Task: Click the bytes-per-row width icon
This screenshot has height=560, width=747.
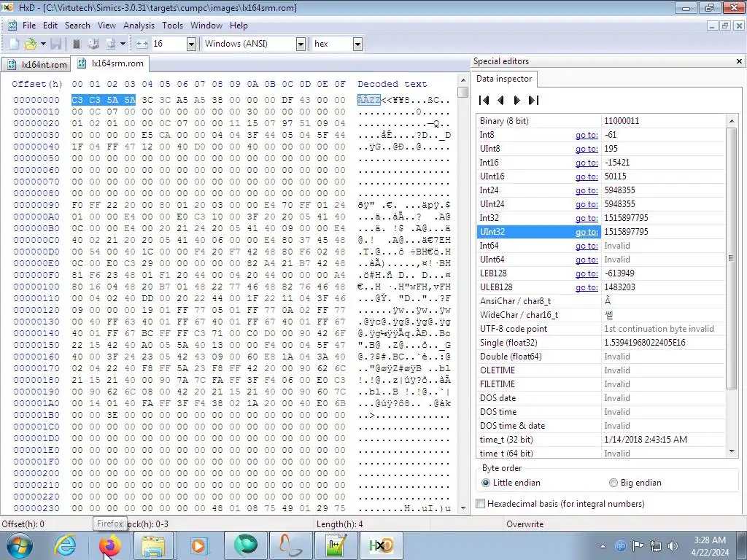Action: pos(142,44)
